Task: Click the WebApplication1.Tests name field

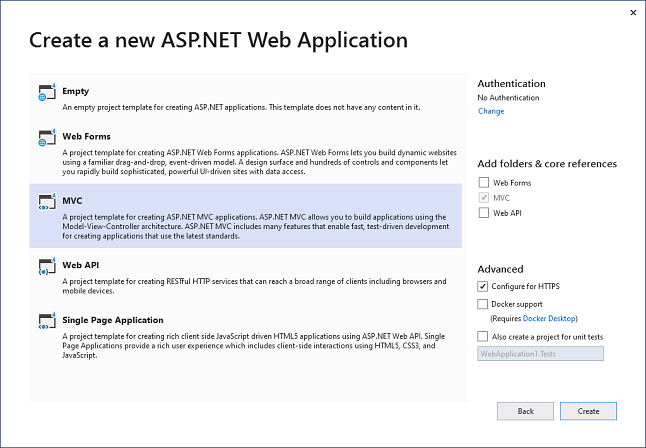Action: pyautogui.click(x=540, y=354)
